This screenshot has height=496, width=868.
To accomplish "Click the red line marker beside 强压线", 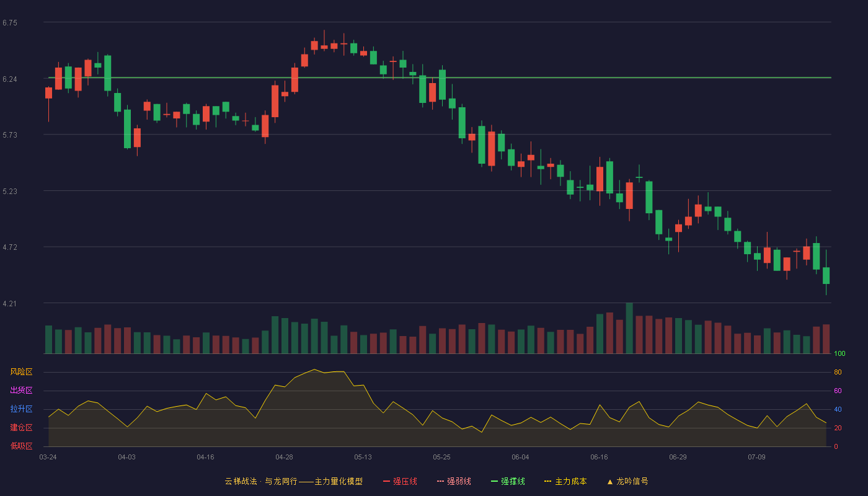I will click(386, 481).
